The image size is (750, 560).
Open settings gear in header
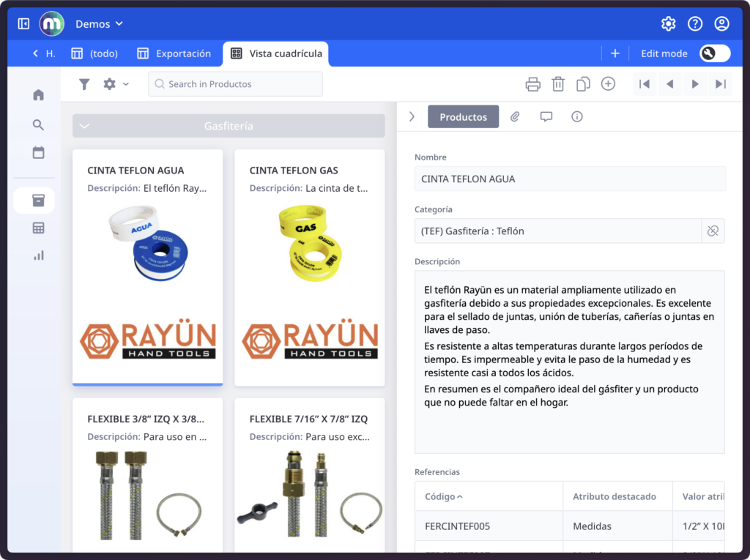668,23
